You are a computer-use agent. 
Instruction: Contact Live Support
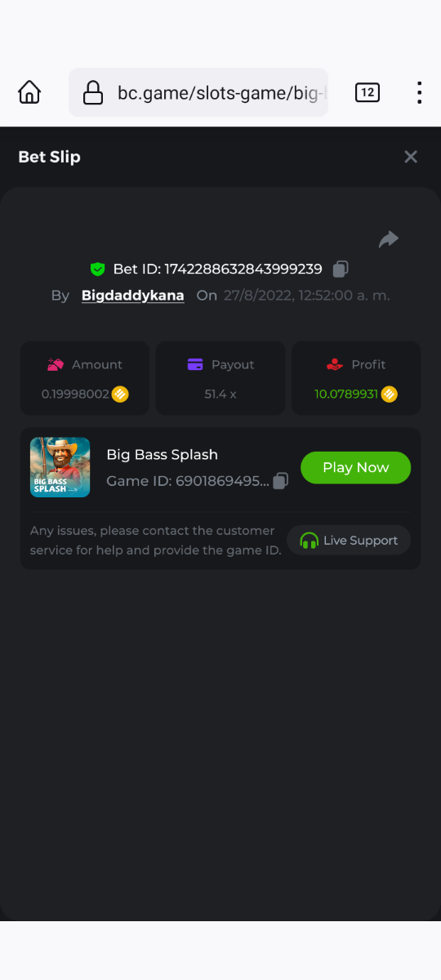click(349, 540)
